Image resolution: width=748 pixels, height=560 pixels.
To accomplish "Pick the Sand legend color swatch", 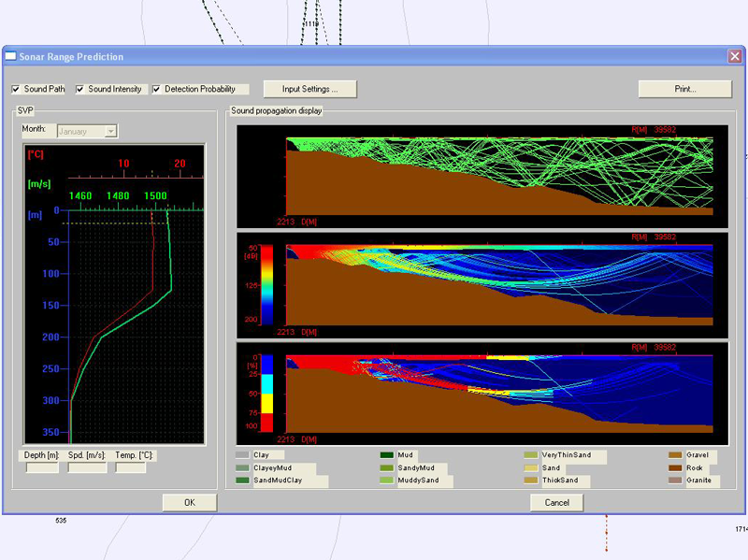I will (x=530, y=468).
